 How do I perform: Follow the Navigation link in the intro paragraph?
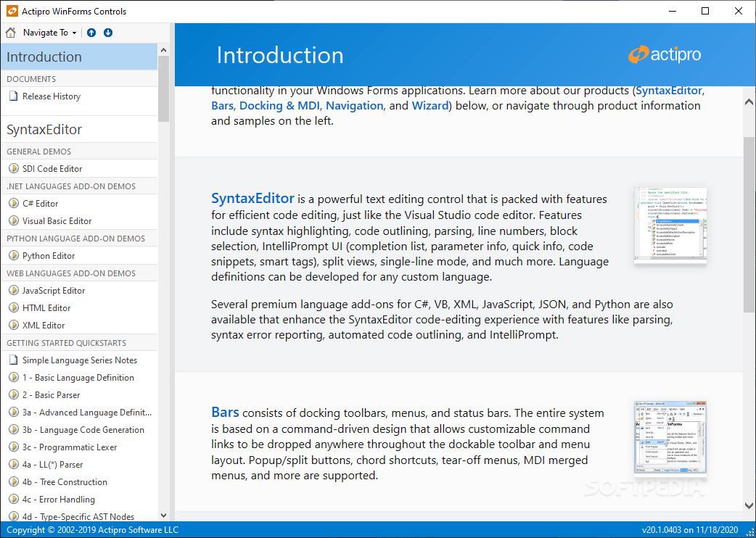point(354,105)
